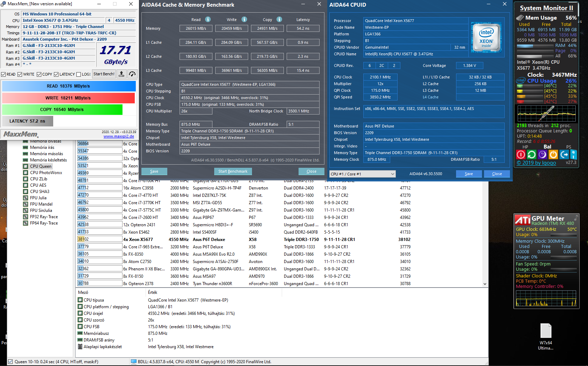
Task: Uncheck the COPY checkbox in MaxxMem
Action: click(x=39, y=74)
